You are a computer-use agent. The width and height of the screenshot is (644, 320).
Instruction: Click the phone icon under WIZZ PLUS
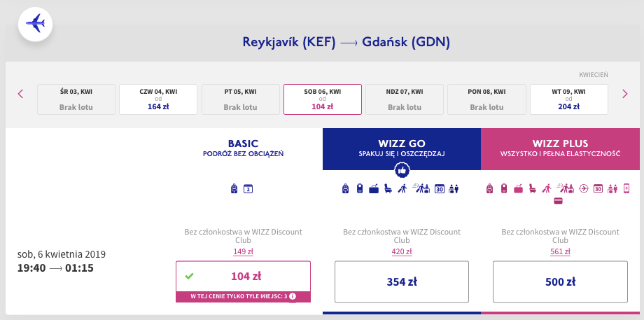626,188
